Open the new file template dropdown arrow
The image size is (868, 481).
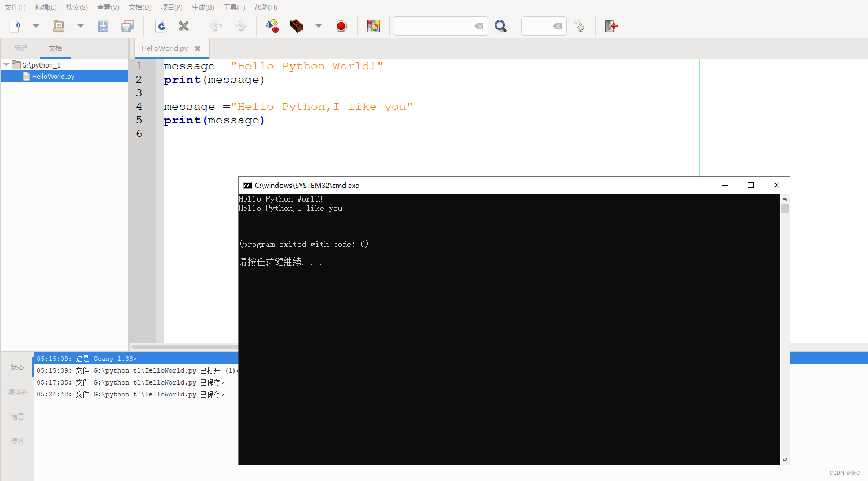point(36,26)
